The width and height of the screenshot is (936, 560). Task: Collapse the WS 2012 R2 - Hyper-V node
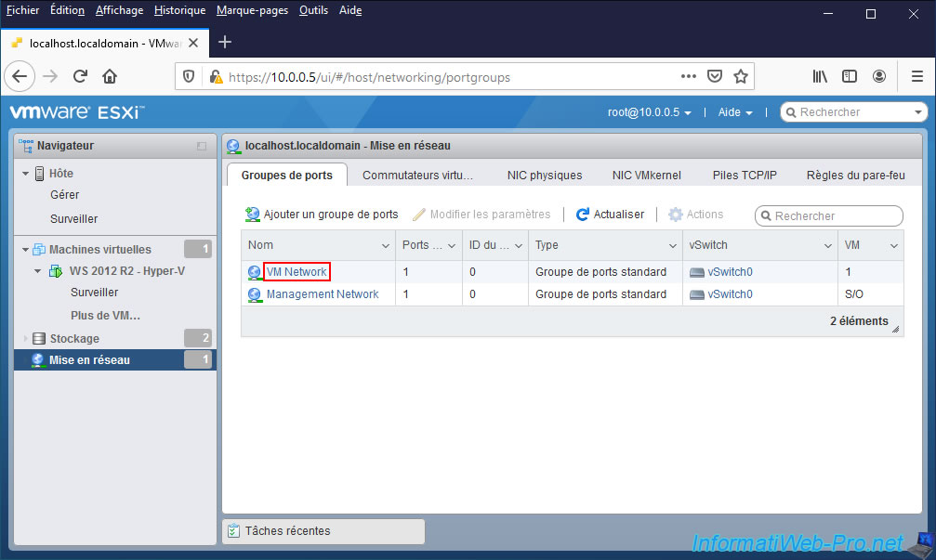pos(37,271)
